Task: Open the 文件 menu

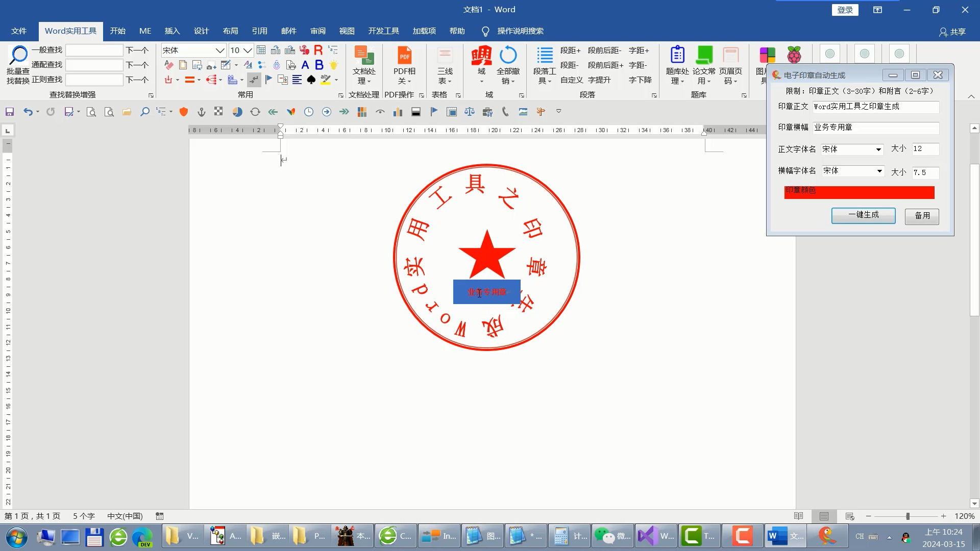Action: (x=18, y=31)
